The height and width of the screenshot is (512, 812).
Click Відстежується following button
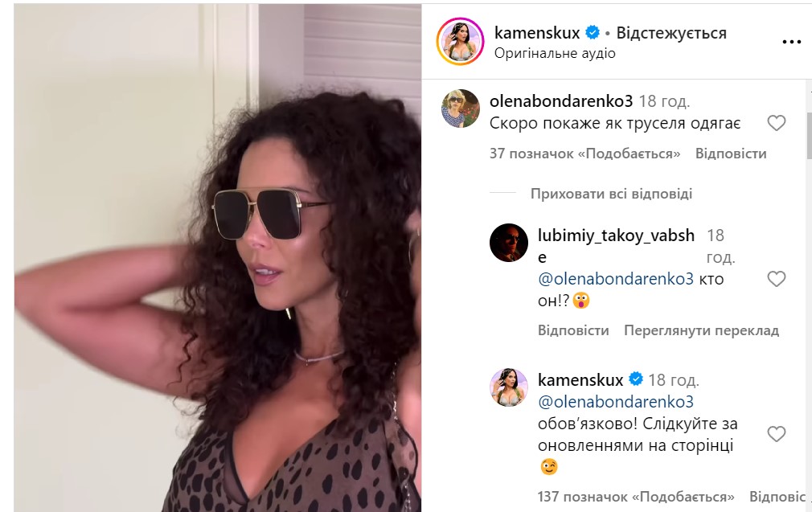(671, 33)
